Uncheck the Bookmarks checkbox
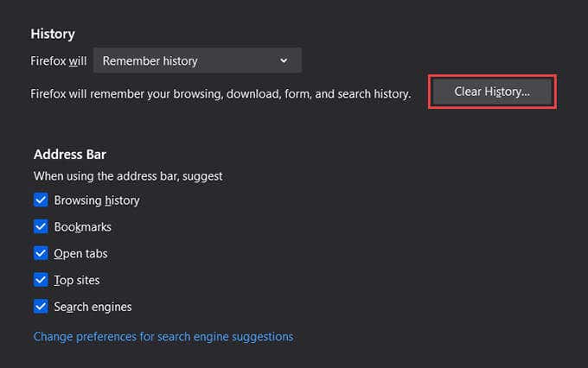588x368 pixels. pyautogui.click(x=41, y=226)
